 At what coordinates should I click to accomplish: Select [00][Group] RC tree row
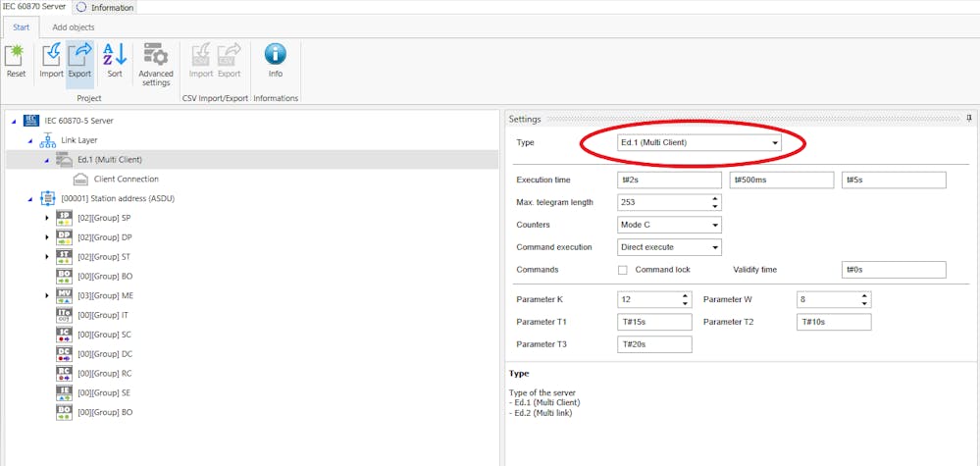pos(252,373)
